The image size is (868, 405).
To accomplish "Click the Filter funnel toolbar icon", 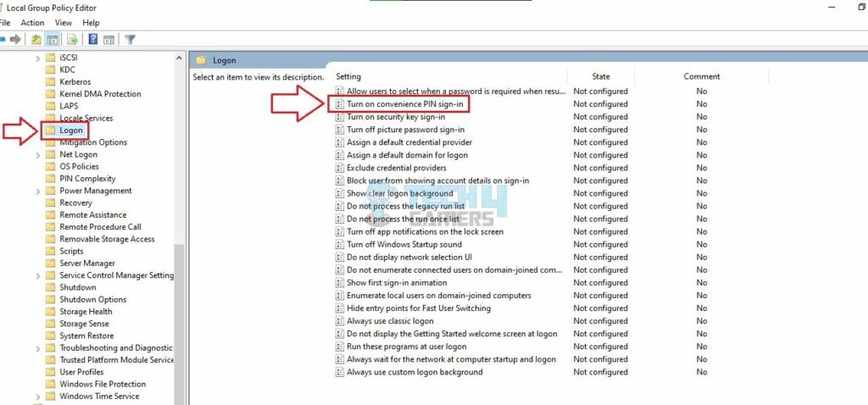I will tap(130, 39).
